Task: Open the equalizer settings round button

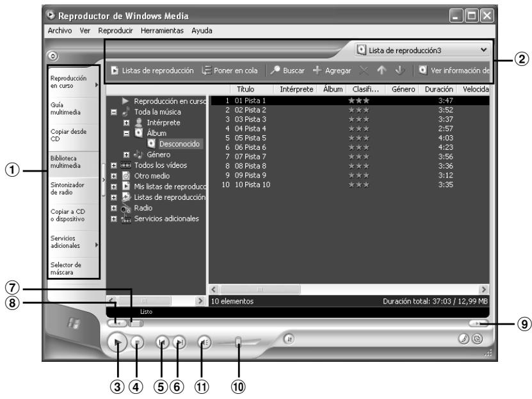Action: tap(289, 339)
